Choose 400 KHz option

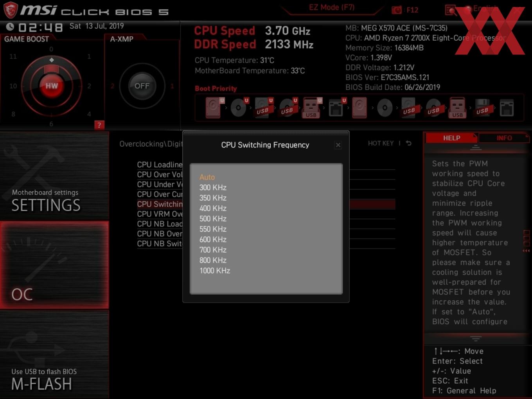tap(213, 208)
